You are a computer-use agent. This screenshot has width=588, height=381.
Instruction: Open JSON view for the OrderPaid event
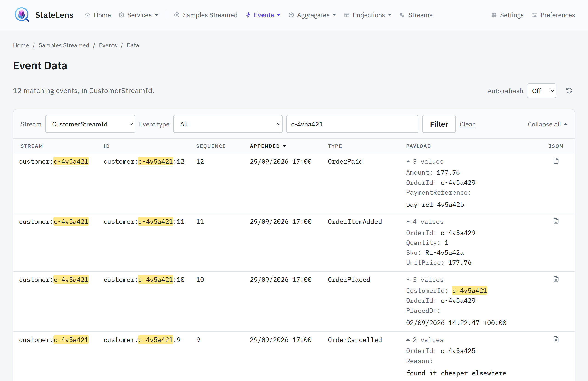pyautogui.click(x=556, y=161)
